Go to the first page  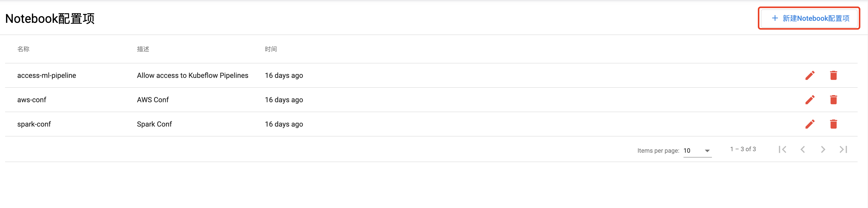point(782,149)
